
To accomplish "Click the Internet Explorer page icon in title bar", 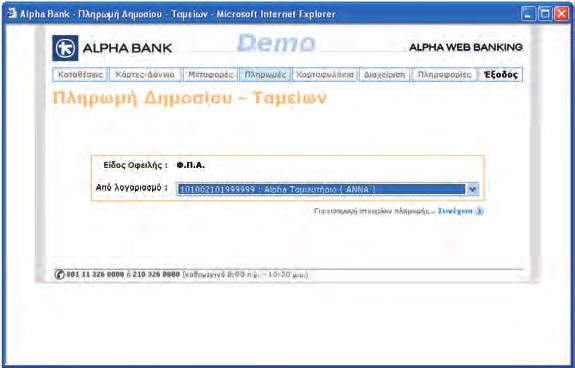I will click(12, 14).
